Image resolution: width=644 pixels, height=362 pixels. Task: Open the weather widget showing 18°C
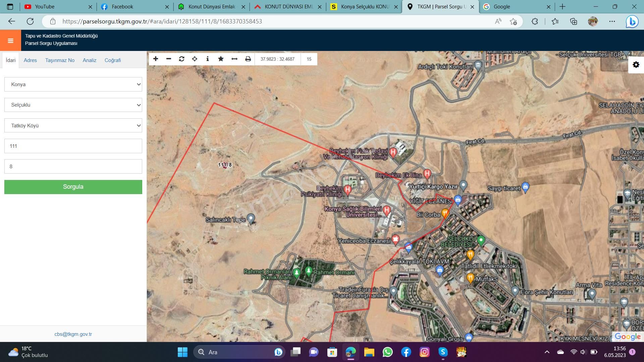28,352
